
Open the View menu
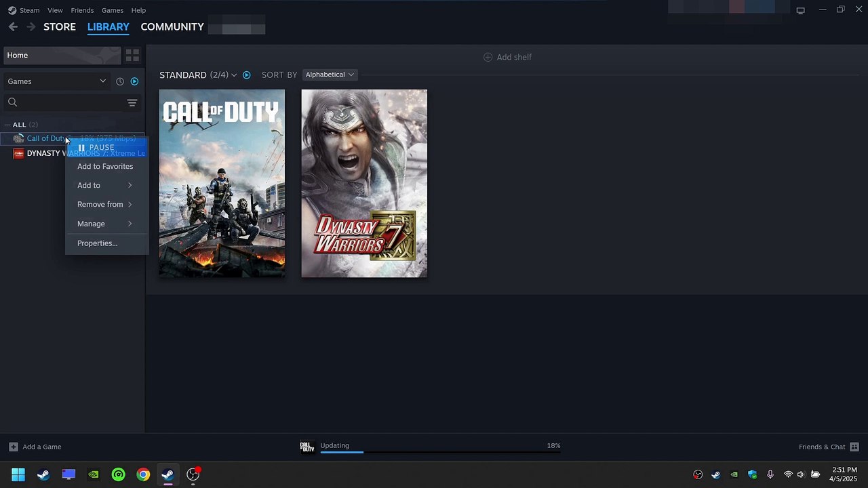[55, 10]
